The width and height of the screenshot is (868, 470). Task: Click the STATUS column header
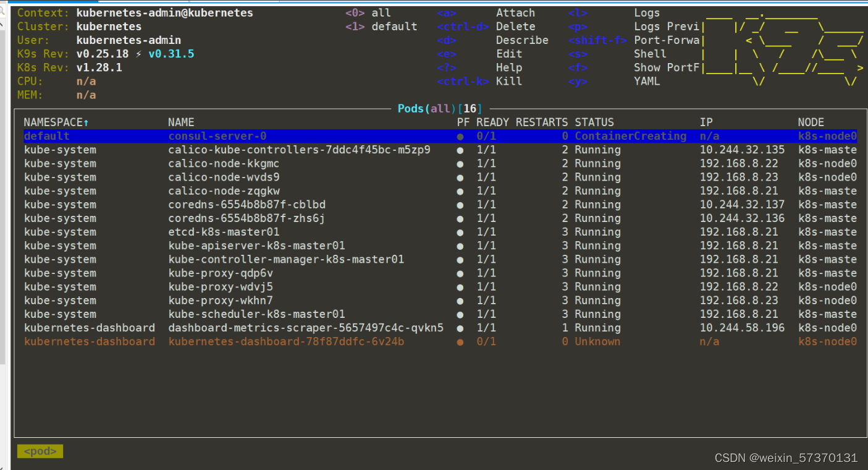[x=594, y=122]
